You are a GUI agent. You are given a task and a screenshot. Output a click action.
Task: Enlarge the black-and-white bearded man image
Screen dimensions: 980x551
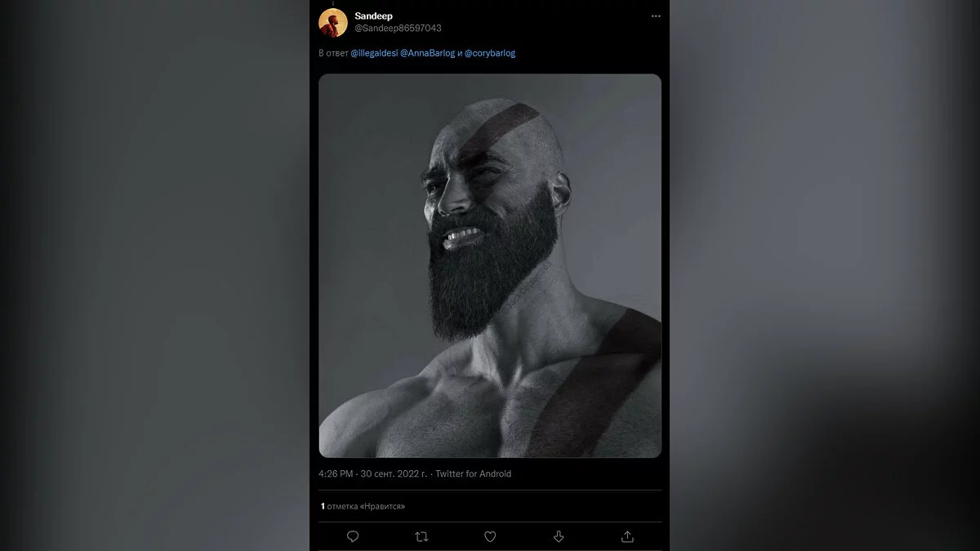(x=490, y=265)
